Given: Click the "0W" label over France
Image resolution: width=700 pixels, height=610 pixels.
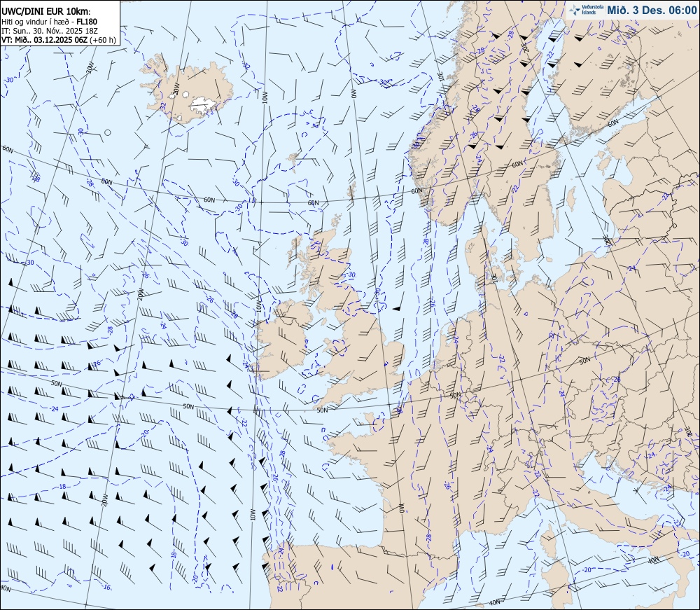Looking at the screenshot, I should [x=401, y=508].
